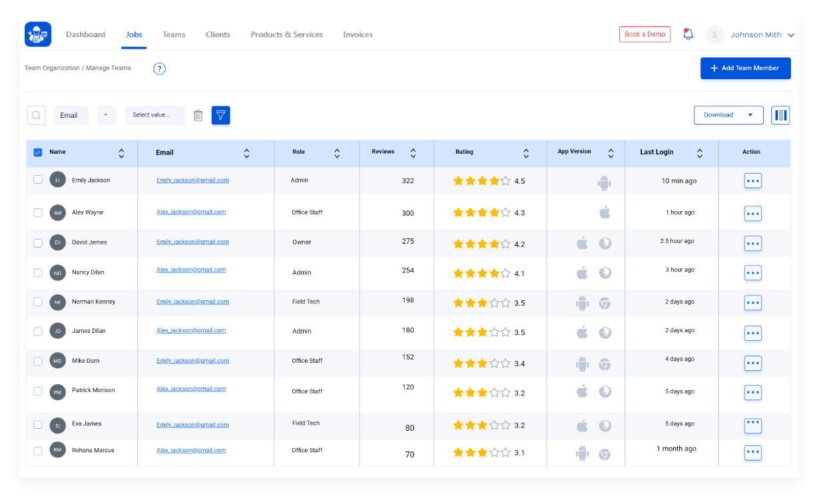
Task: Sort by Role column arrows
Action: tap(337, 153)
